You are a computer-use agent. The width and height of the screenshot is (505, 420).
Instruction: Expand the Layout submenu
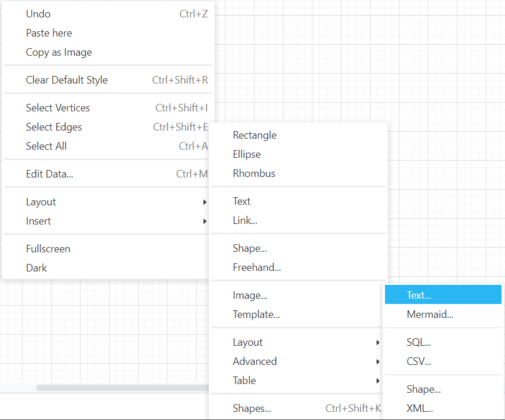(41, 202)
